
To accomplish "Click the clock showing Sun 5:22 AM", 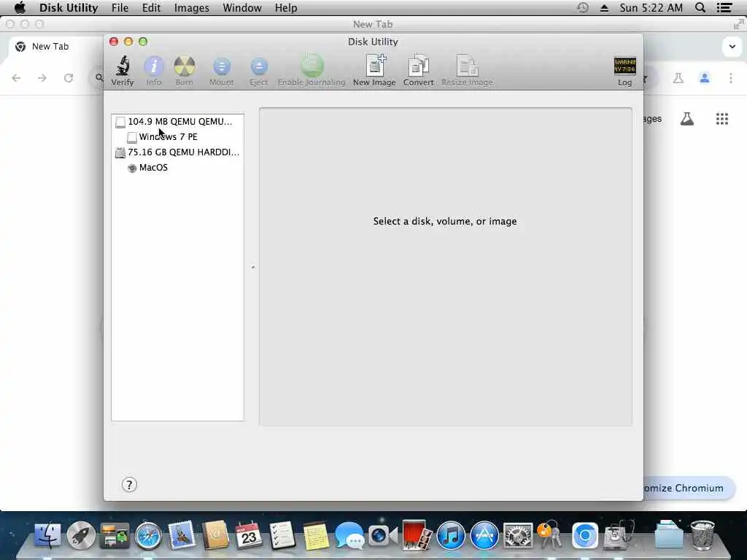I will point(651,7).
